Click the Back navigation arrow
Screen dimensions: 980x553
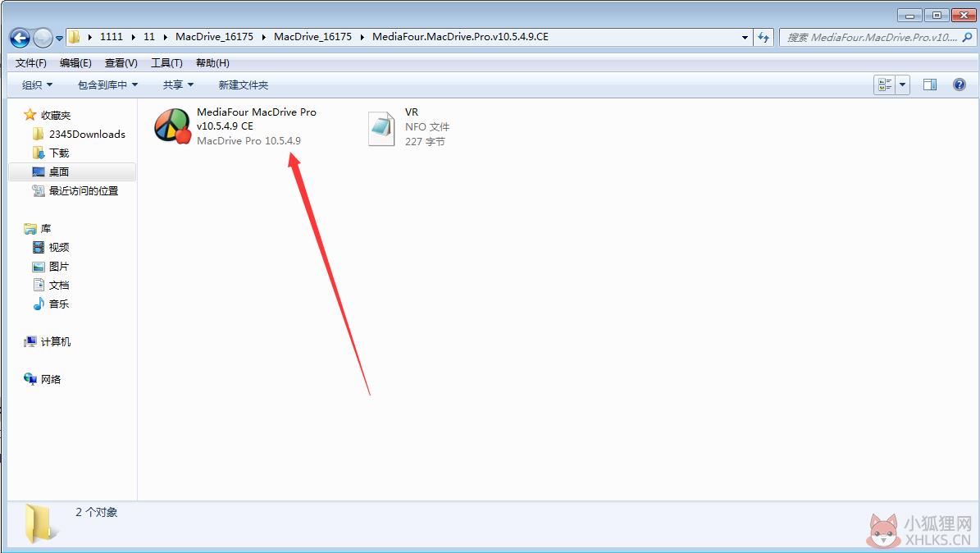tap(20, 39)
